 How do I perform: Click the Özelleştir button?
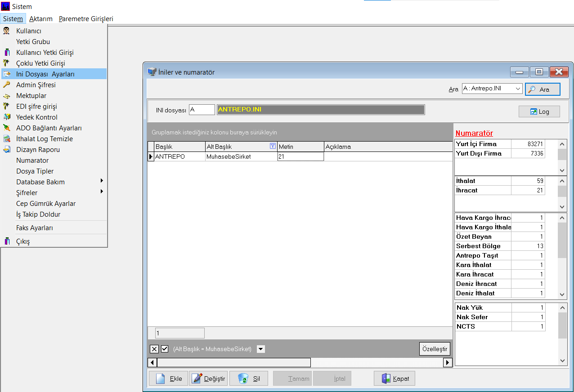click(434, 349)
